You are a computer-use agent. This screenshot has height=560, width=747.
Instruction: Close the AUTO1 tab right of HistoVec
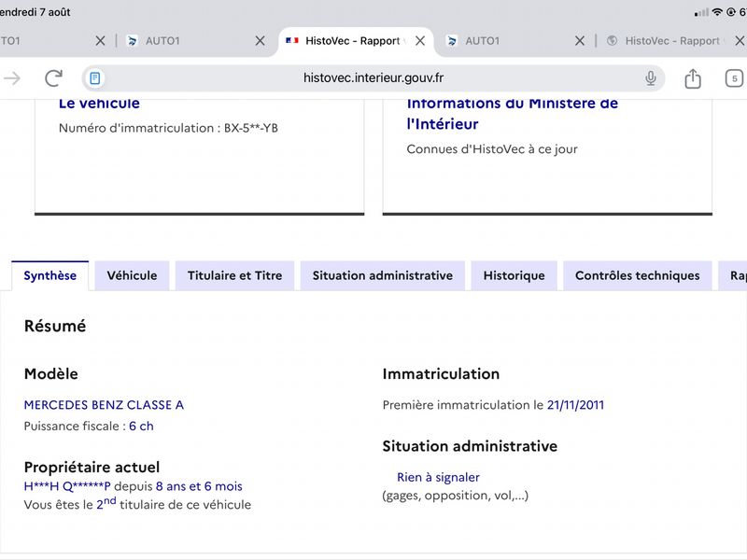(x=579, y=41)
